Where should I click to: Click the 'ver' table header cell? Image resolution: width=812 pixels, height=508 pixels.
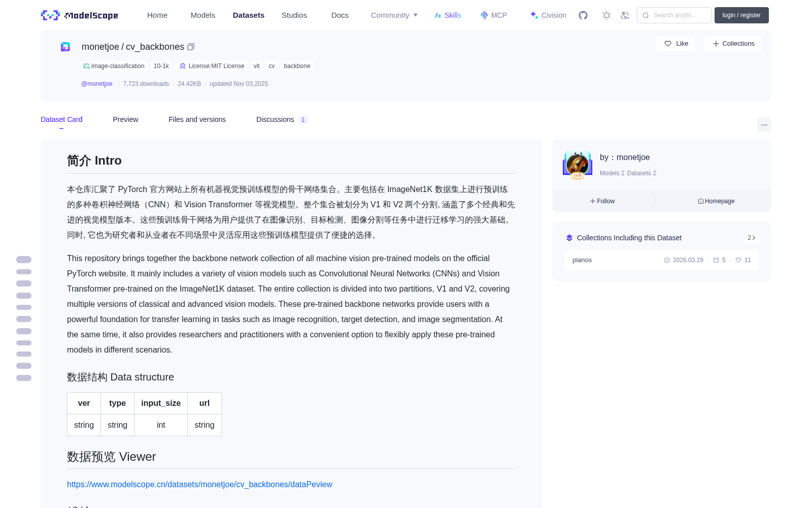tap(84, 403)
